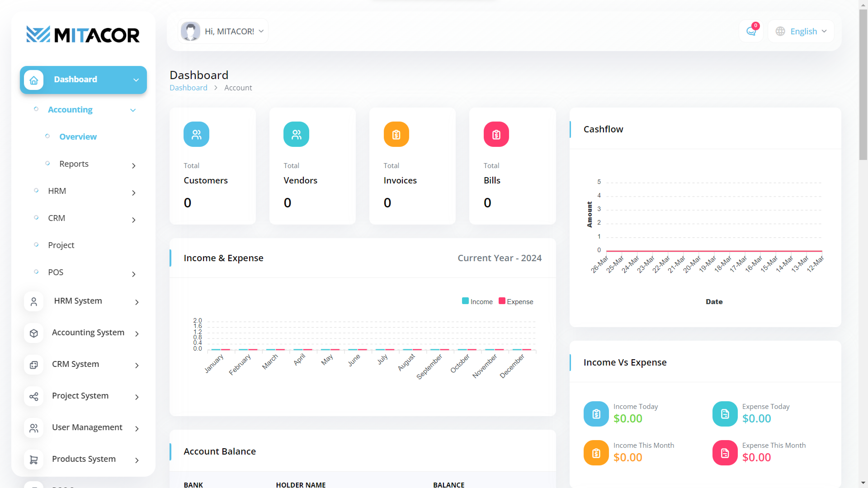Screen dimensions: 868x488
Task: Click the home icon in the Dashboard menu
Action: [34, 80]
